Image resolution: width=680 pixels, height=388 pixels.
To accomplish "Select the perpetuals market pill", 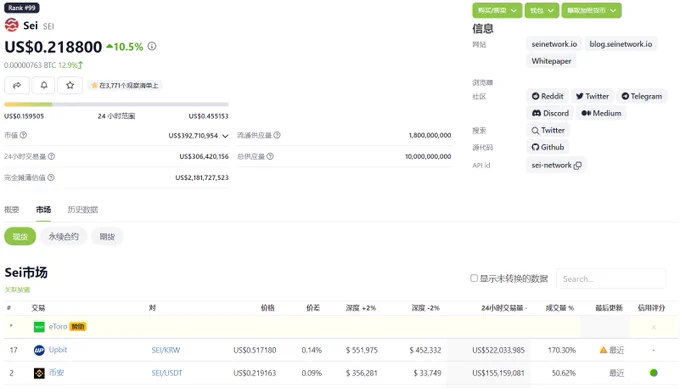I will [64, 237].
